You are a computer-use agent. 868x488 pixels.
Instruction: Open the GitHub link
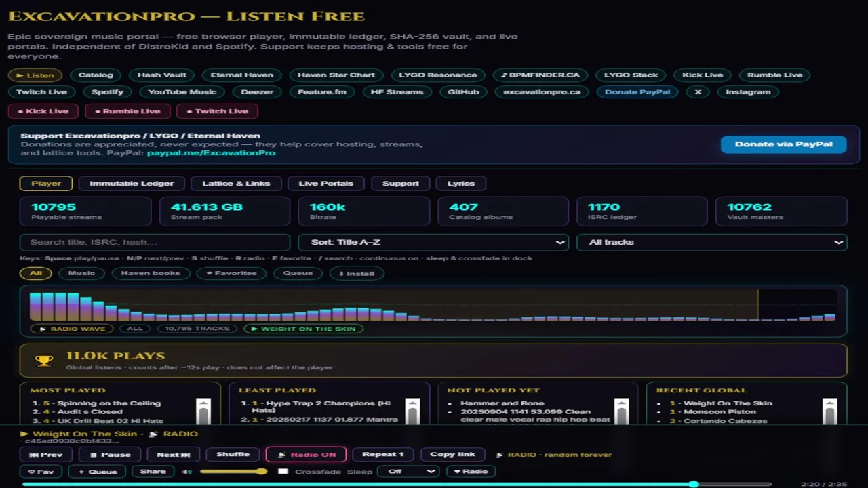[463, 92]
